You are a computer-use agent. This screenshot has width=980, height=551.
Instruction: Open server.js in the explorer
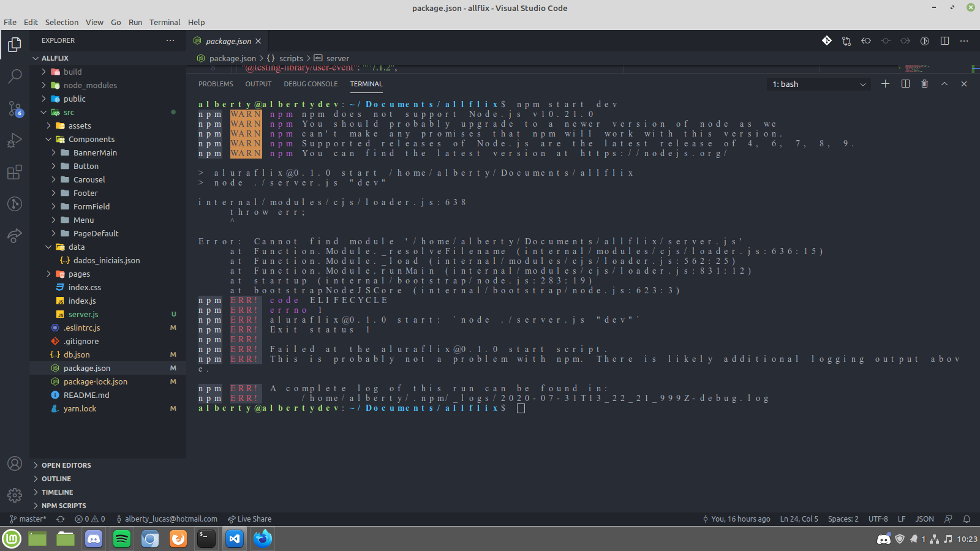point(108,314)
